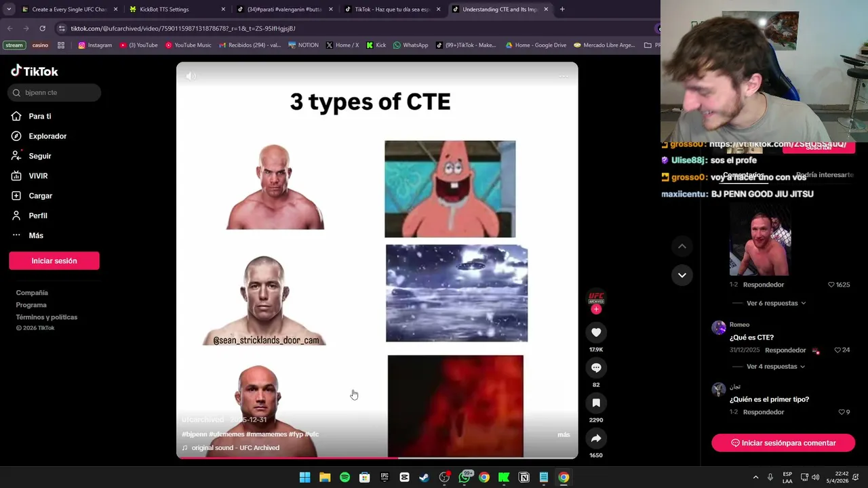
Task: Open the taskbar volume control
Action: (x=815, y=477)
